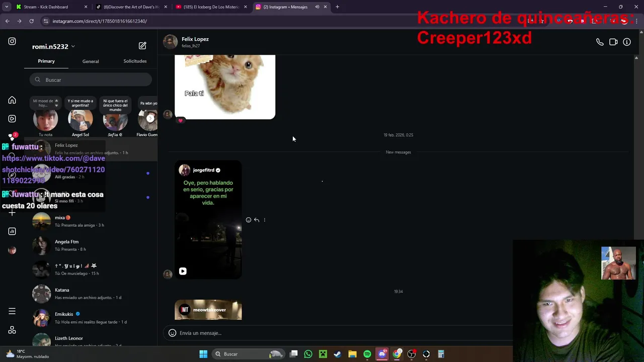Click heart reaction under cat sticker
The image size is (644, 362).
181,121
